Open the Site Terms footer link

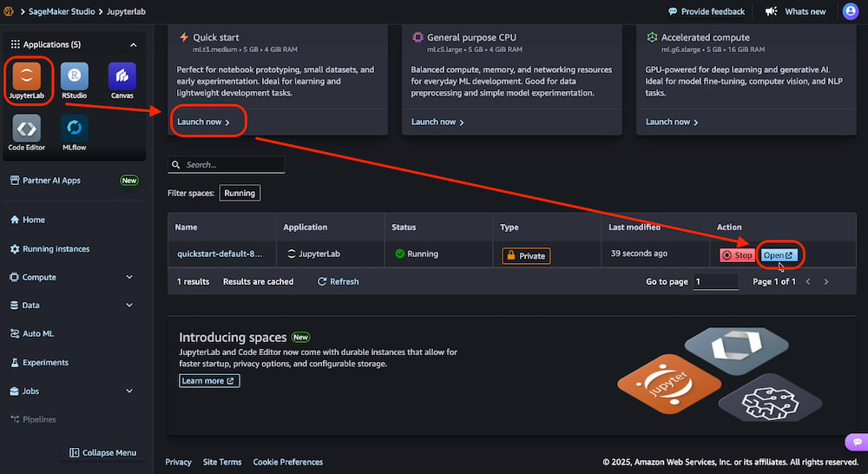coord(222,462)
